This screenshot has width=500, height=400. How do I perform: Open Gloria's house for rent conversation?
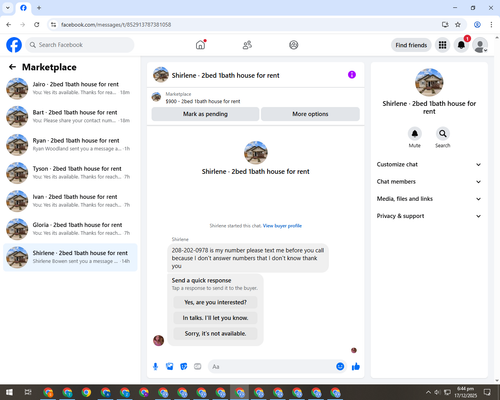(x=70, y=229)
